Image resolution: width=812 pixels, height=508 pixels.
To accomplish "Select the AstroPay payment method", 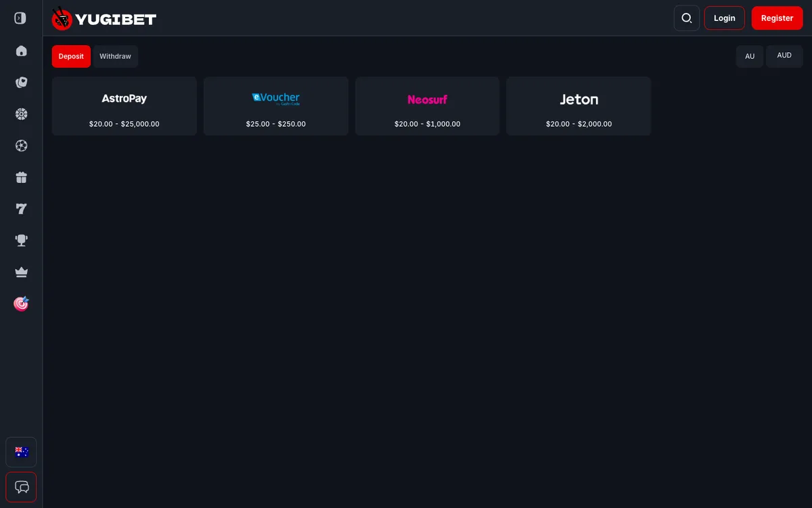I will point(125,106).
